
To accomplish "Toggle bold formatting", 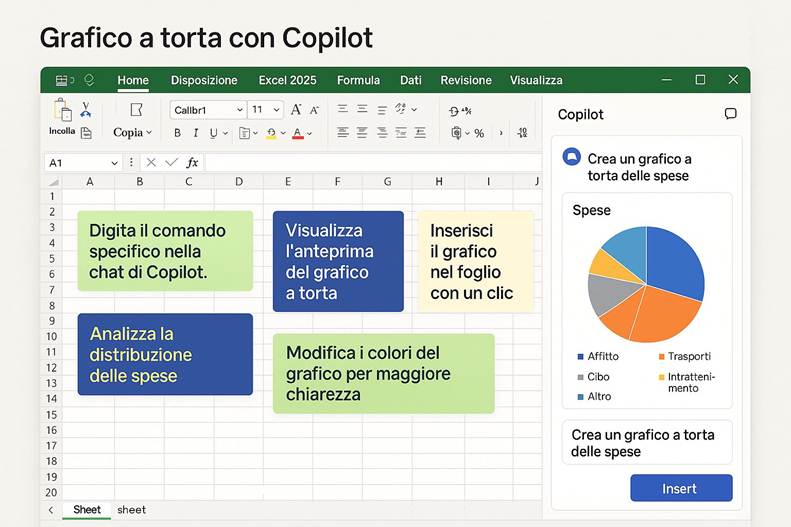I will (177, 133).
